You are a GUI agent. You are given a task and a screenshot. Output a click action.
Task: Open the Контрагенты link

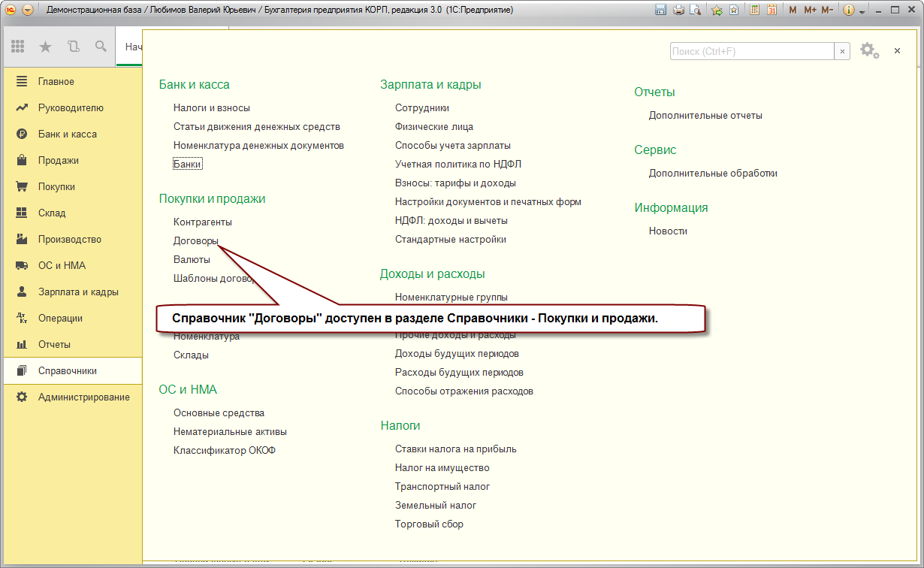(203, 222)
